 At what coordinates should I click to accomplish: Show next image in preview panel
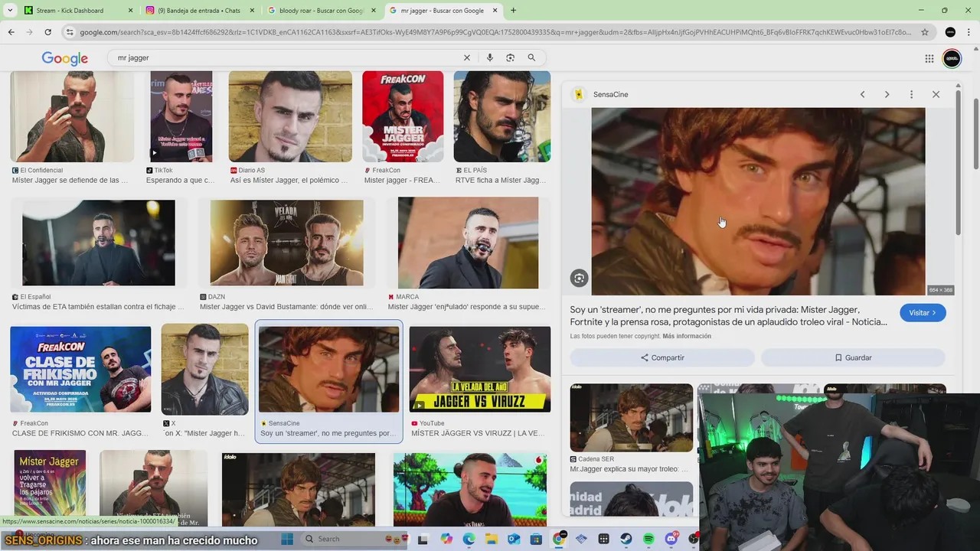click(x=887, y=94)
